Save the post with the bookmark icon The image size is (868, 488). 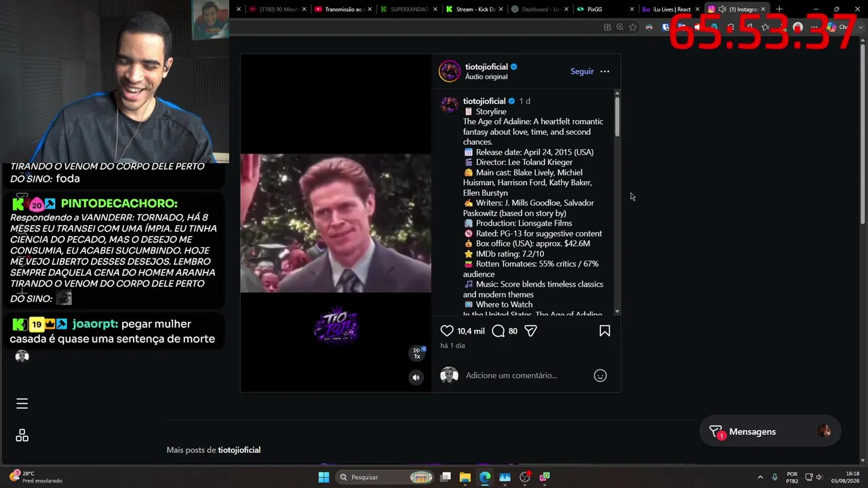point(605,331)
